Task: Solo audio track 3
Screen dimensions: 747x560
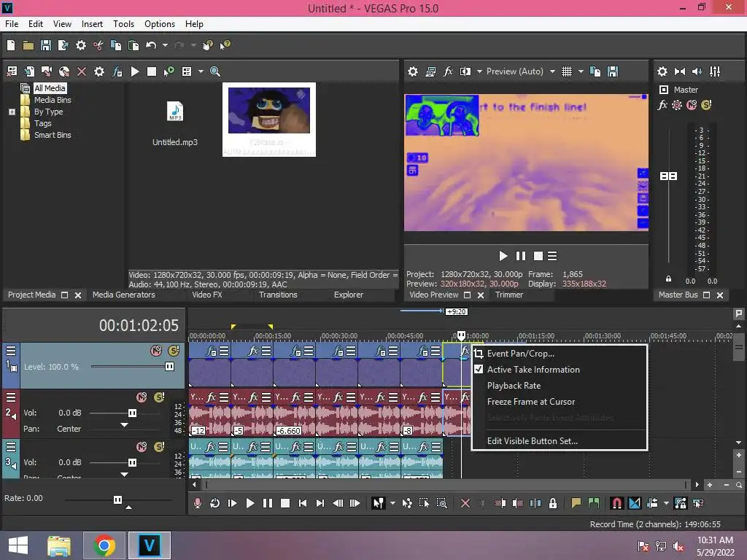Action: tap(159, 447)
